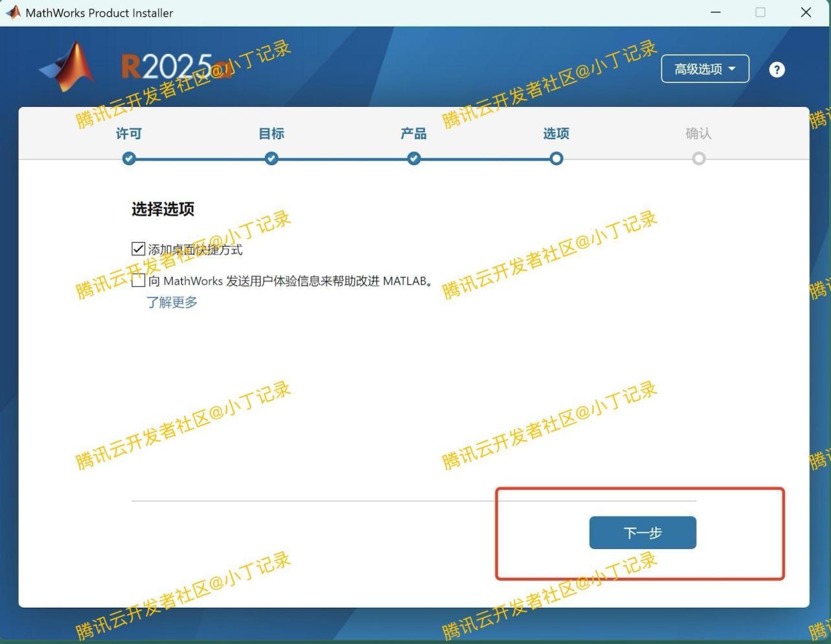
Task: Click the 下一步 button
Action: coord(643,533)
